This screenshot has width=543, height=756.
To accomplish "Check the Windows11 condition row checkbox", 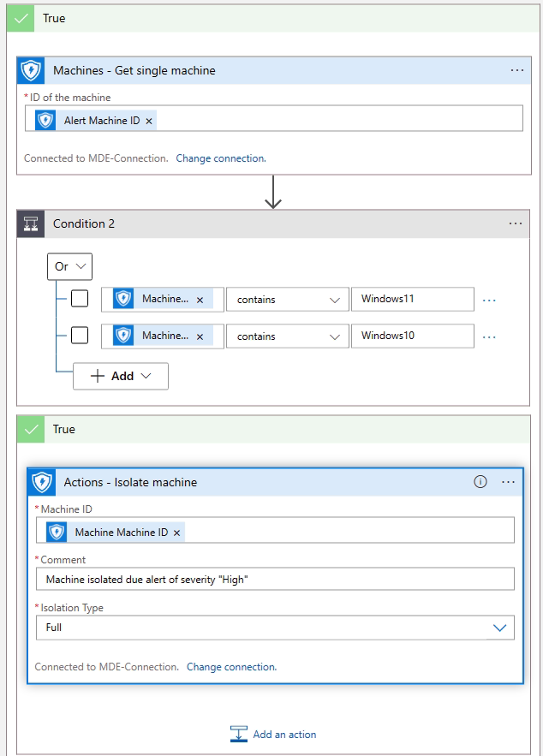I will coord(80,299).
